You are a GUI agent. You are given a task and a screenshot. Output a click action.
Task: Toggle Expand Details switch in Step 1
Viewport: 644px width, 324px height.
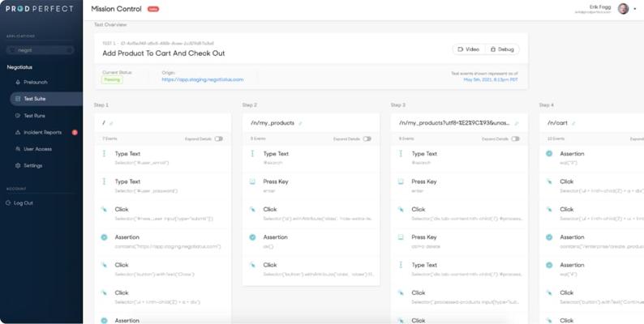click(219, 139)
